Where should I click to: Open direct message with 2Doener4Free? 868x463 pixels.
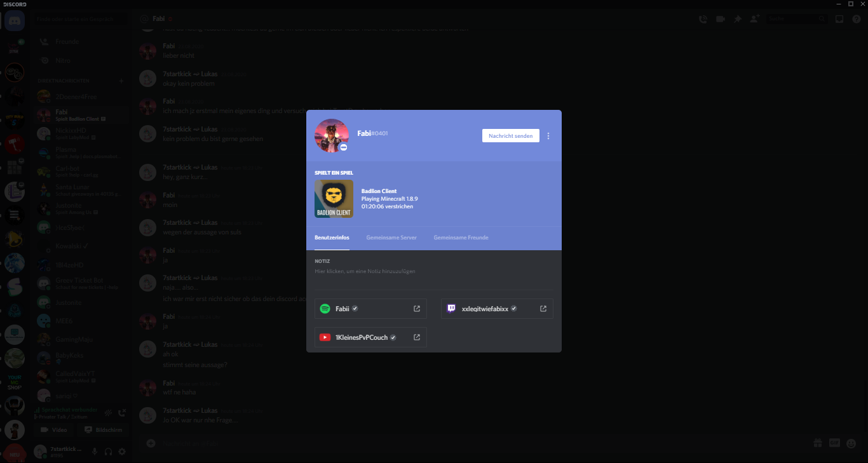click(x=83, y=97)
